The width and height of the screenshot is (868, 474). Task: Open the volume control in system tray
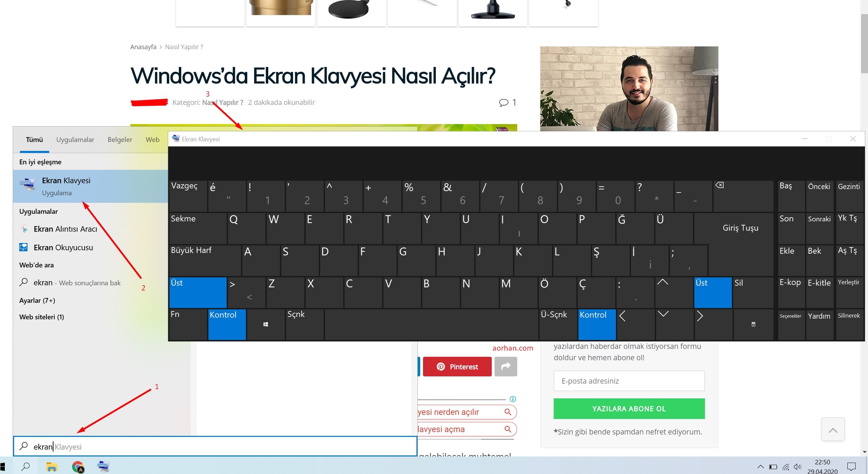click(797, 467)
